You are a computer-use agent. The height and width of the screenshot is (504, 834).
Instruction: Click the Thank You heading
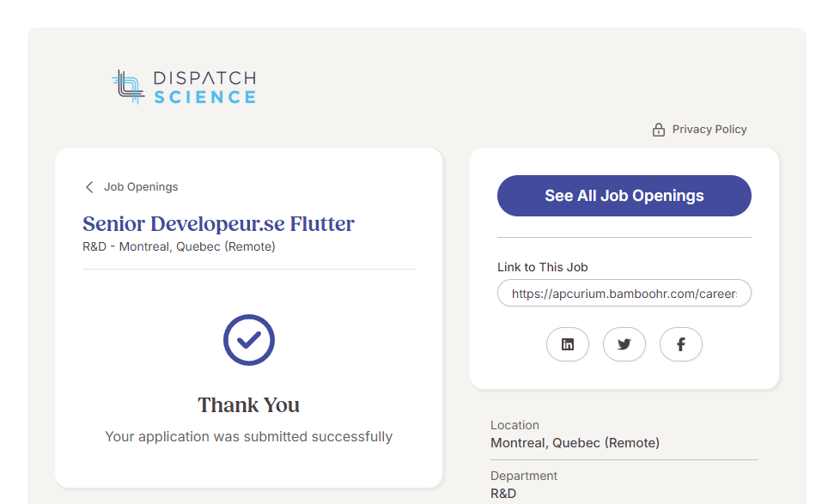249,405
